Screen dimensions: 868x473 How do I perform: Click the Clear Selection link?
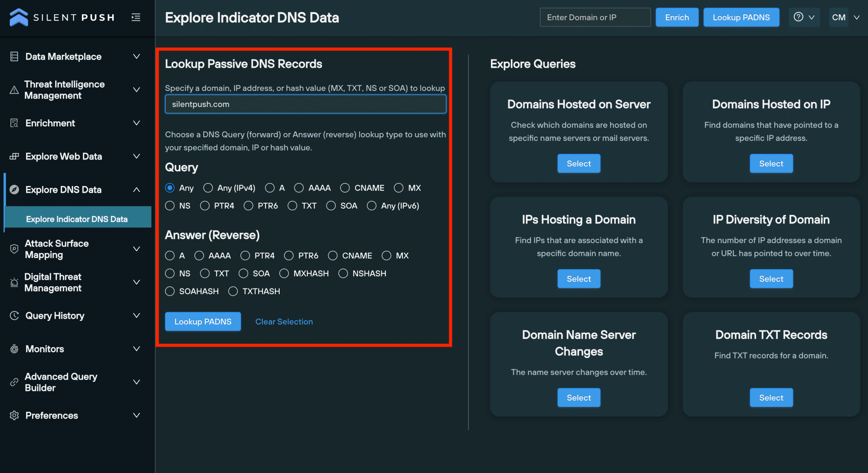pos(284,321)
